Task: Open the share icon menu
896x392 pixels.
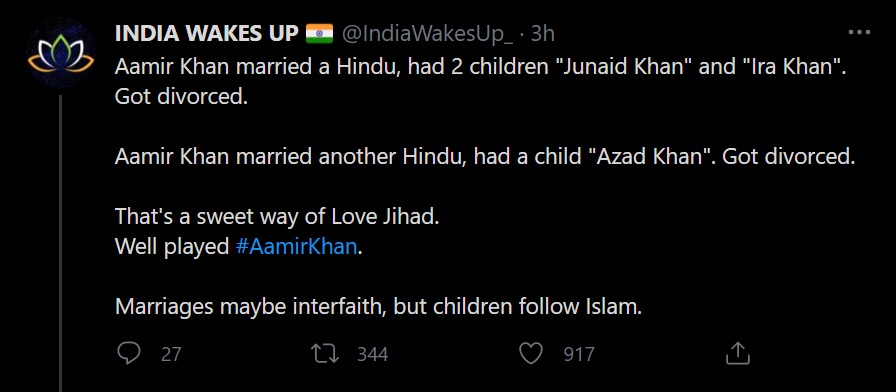Action: point(737,353)
